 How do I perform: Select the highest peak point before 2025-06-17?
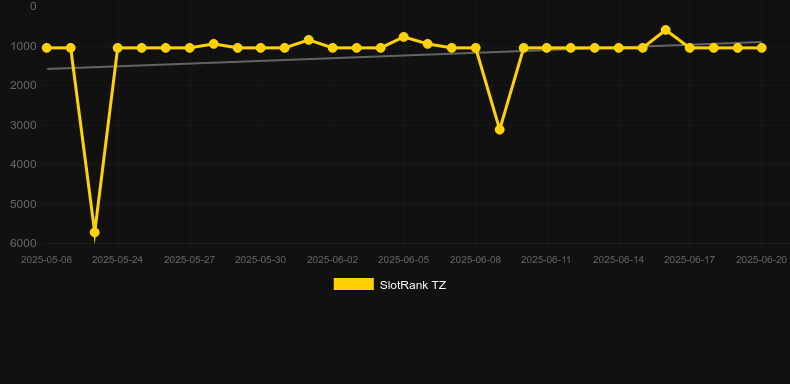666,30
